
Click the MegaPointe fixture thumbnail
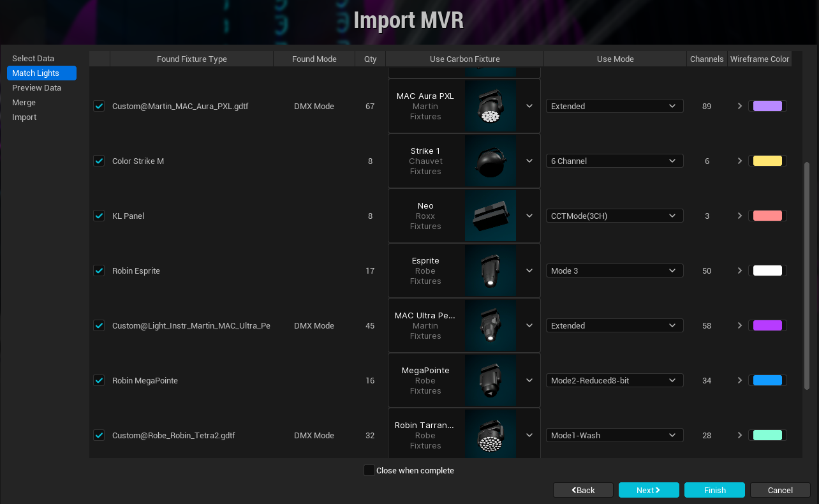point(491,380)
